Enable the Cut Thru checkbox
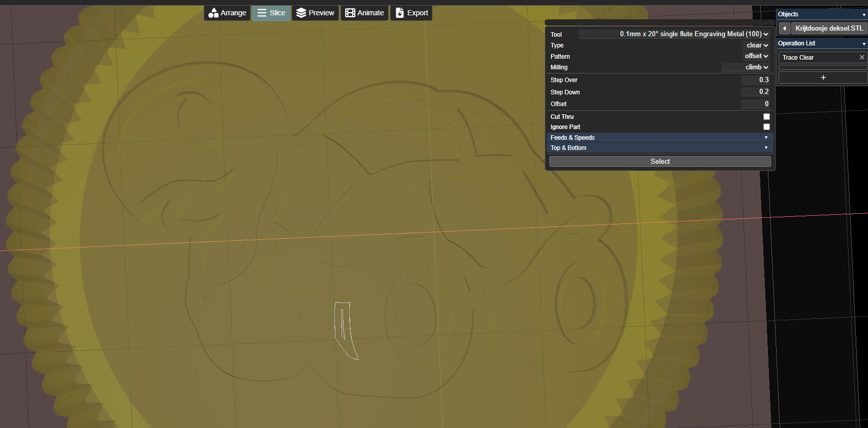Image resolution: width=868 pixels, height=428 pixels. 766,117
